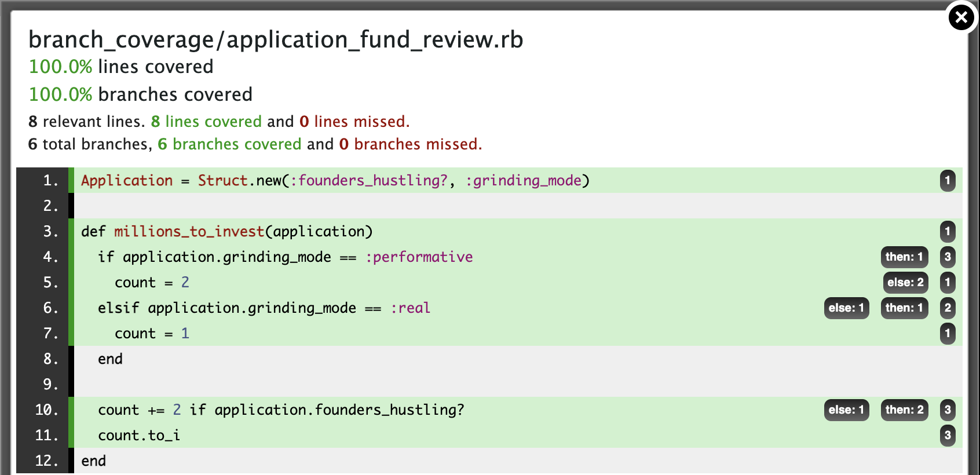980x475 pixels.
Task: Click the hit count badge on line 1
Action: (948, 181)
